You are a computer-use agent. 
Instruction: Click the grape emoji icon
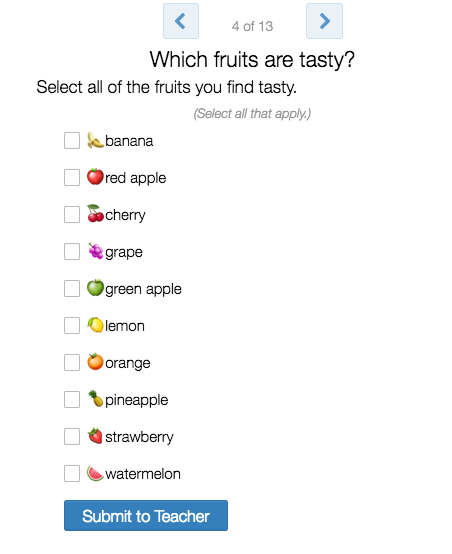[95, 251]
